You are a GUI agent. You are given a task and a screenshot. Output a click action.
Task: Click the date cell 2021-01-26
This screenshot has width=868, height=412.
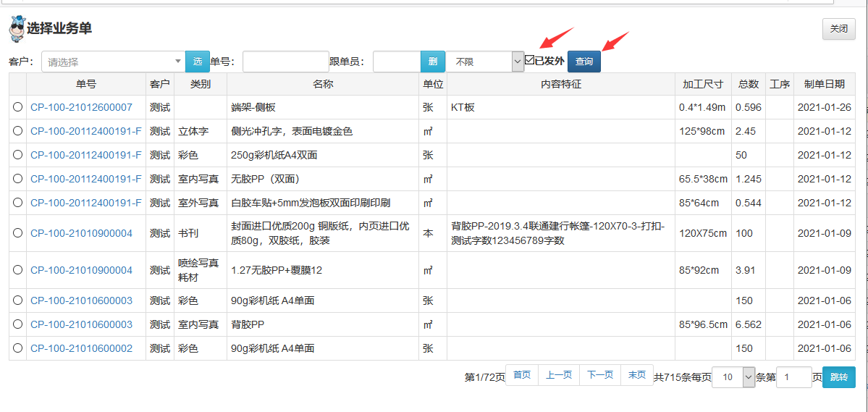click(825, 107)
